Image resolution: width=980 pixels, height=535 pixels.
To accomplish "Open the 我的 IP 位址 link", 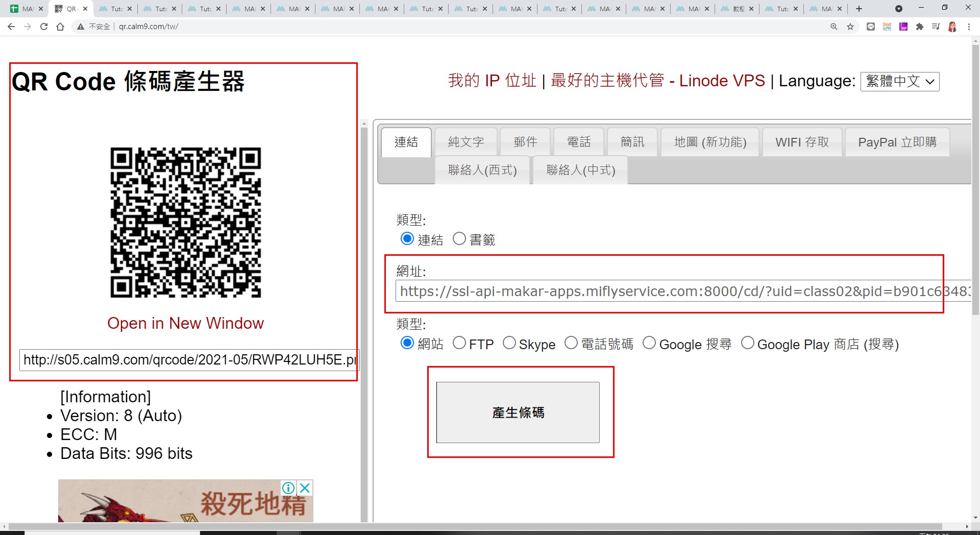I will point(492,81).
